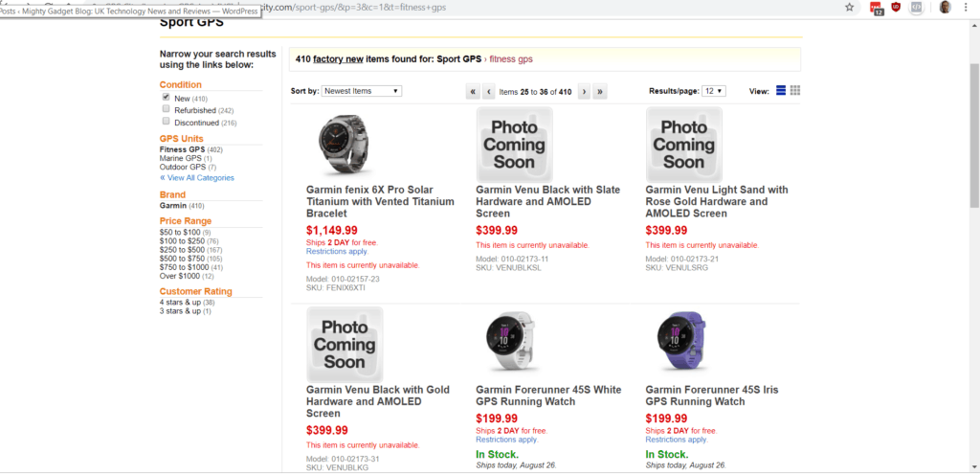
Task: Jump to the last results page
Action: pyautogui.click(x=600, y=92)
